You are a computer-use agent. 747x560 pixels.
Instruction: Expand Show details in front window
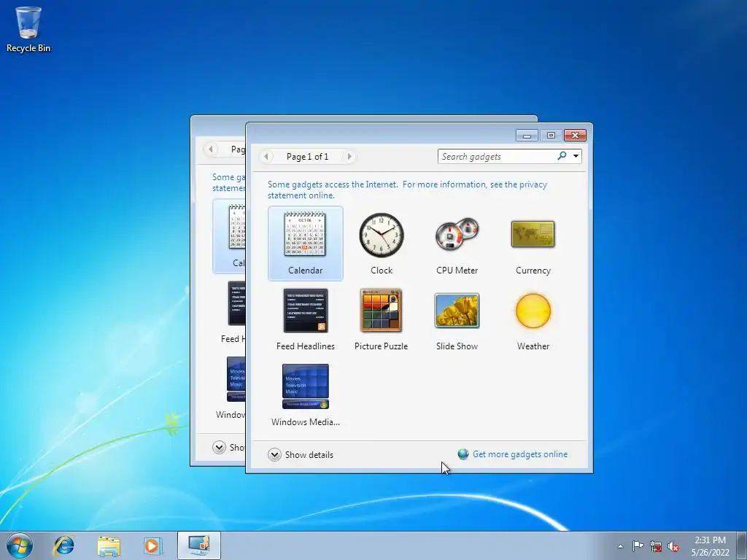pyautogui.click(x=301, y=455)
